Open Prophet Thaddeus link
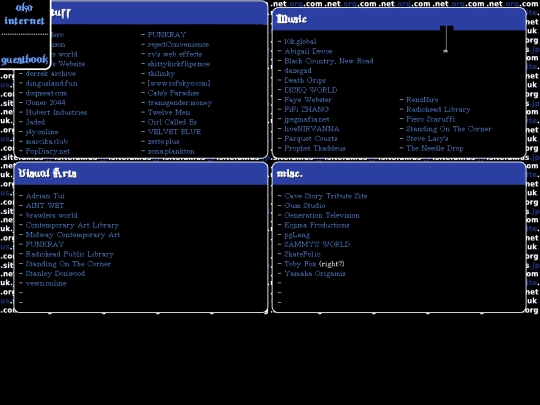The width and height of the screenshot is (540, 405). (x=314, y=148)
